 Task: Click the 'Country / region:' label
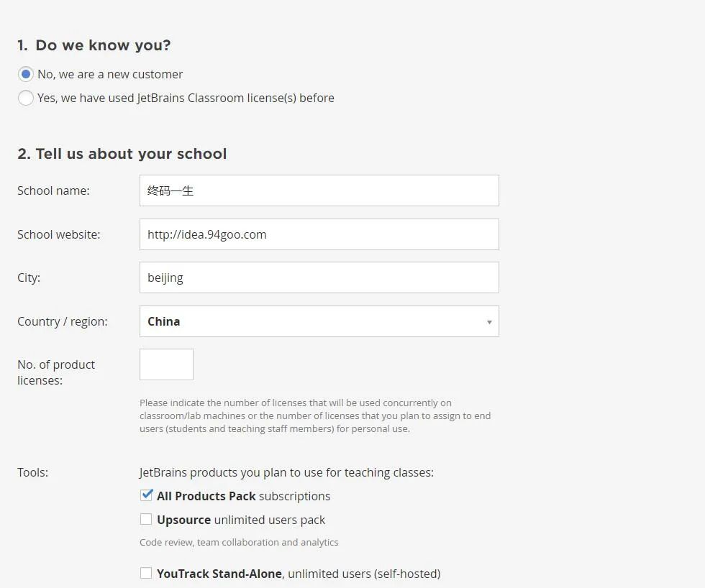pyautogui.click(x=63, y=321)
